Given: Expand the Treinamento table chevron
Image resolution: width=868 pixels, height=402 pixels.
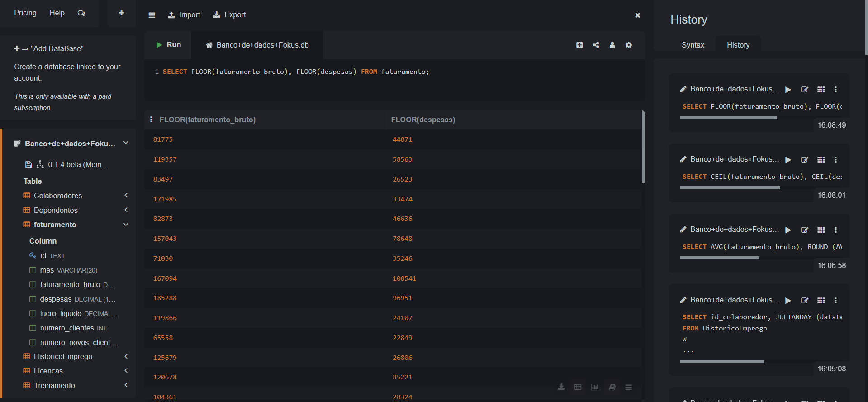Looking at the screenshot, I should 126,385.
